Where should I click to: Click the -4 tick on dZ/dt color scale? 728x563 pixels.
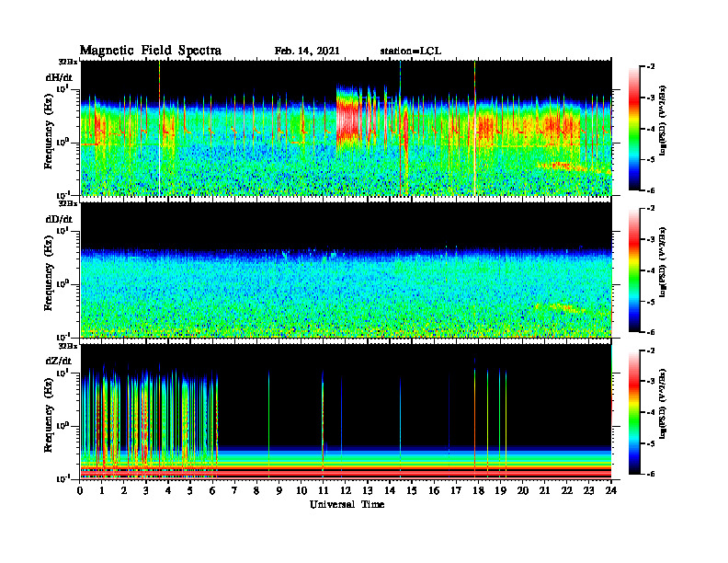coord(650,412)
